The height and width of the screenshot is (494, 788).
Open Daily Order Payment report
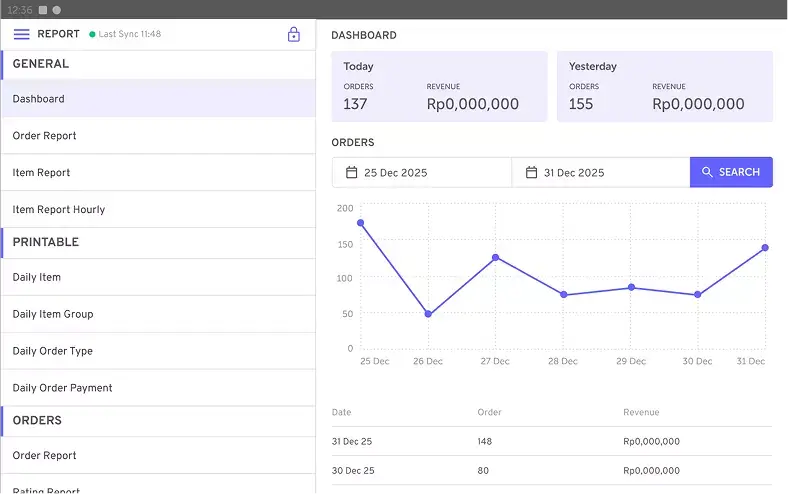tap(158, 388)
